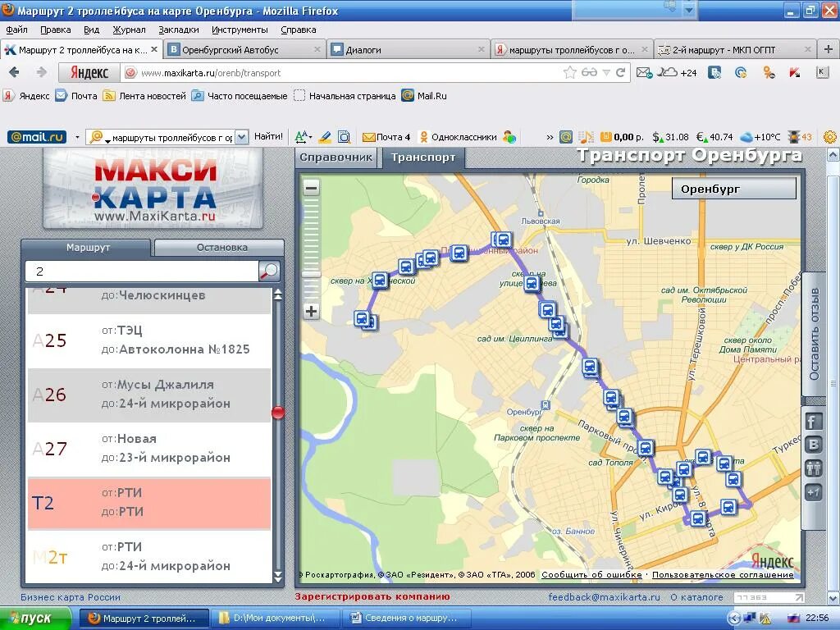Click the dollar rate 31.08 indicator

[x=670, y=137]
